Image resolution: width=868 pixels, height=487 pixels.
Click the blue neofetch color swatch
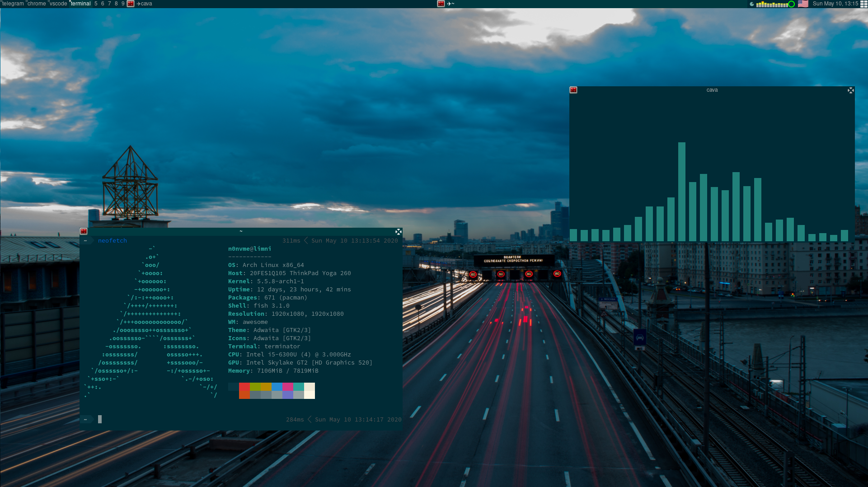tap(277, 387)
